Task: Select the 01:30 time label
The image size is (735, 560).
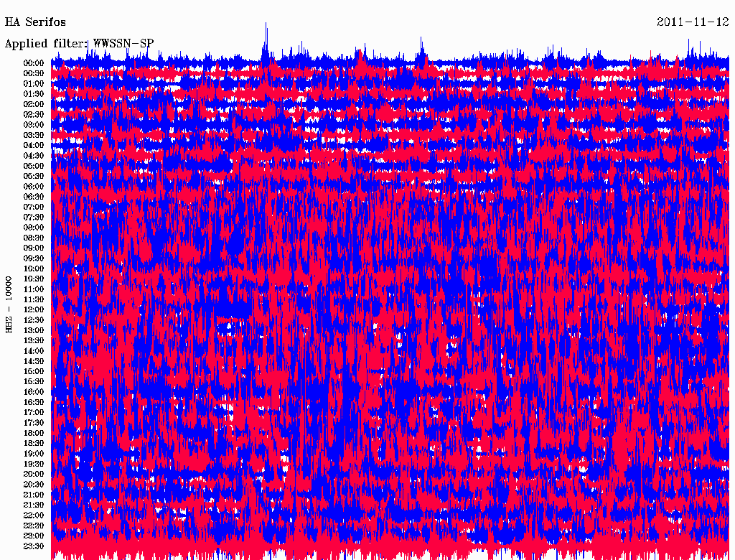Action: click(34, 94)
